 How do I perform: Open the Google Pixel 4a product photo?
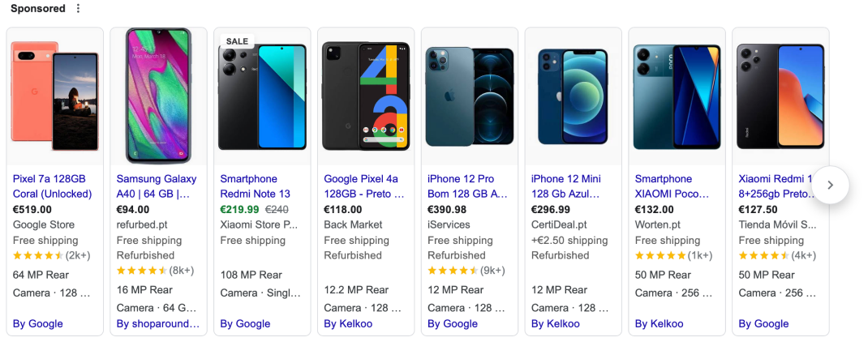366,96
